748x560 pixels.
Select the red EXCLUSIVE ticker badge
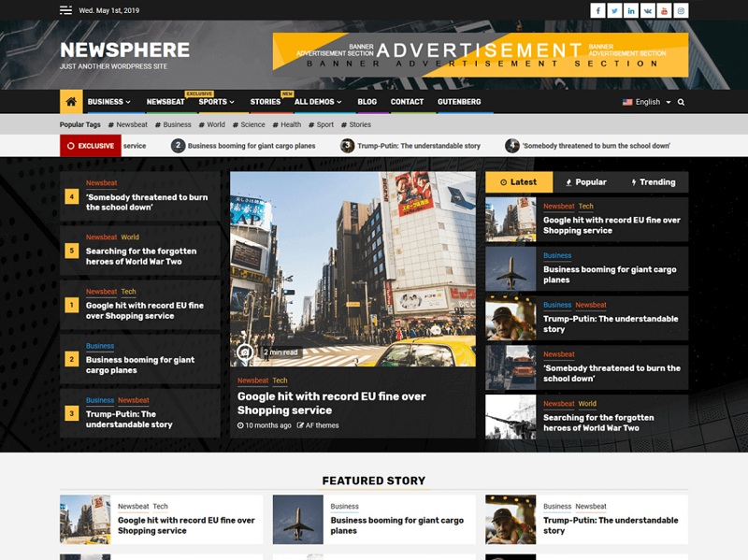click(91, 146)
